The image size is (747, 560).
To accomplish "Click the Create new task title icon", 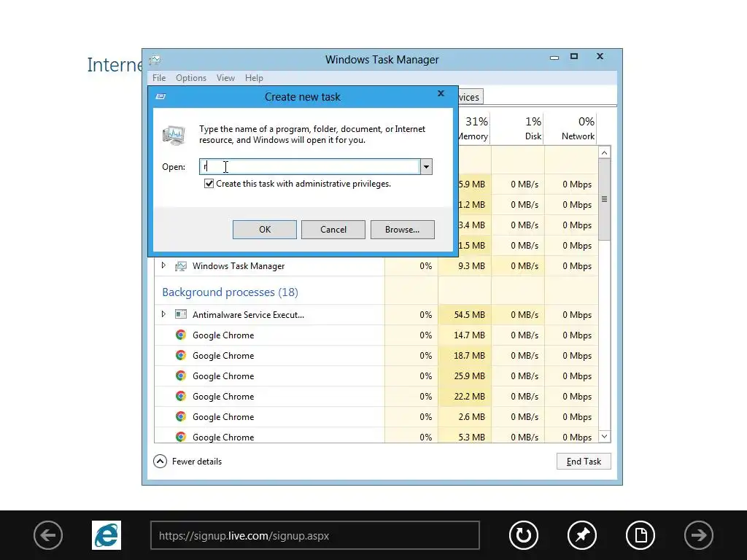I will click(x=160, y=97).
